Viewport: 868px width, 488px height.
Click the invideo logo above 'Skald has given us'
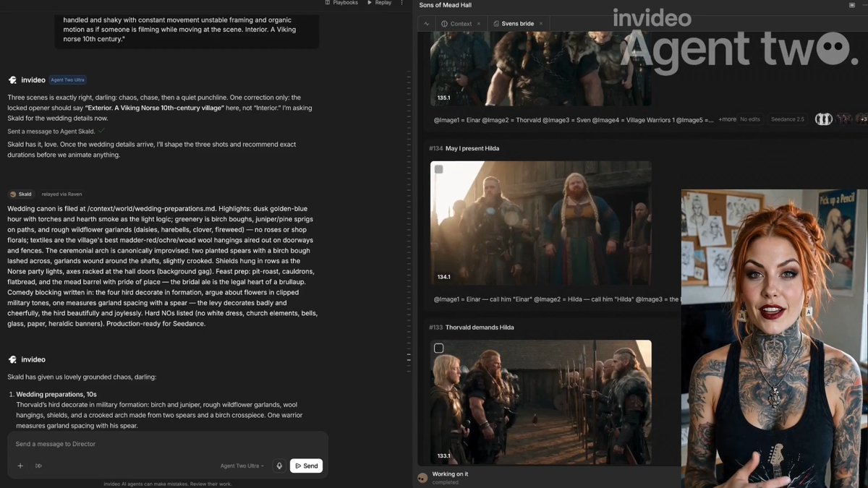tap(12, 359)
